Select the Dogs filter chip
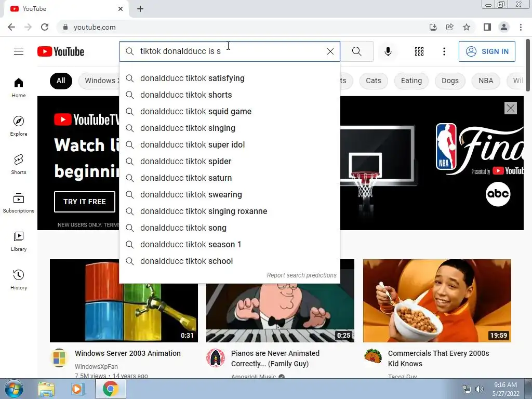 coord(450,81)
